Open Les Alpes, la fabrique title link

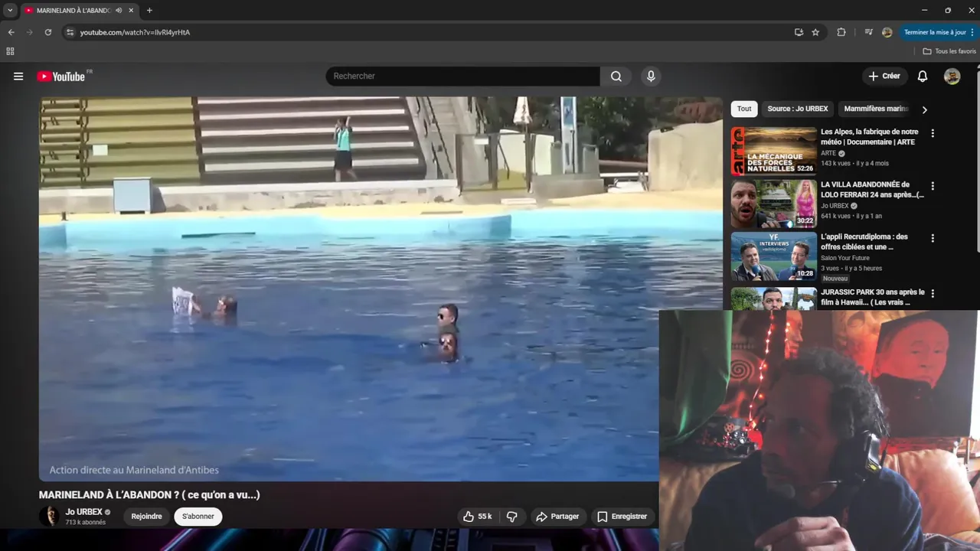click(x=870, y=136)
